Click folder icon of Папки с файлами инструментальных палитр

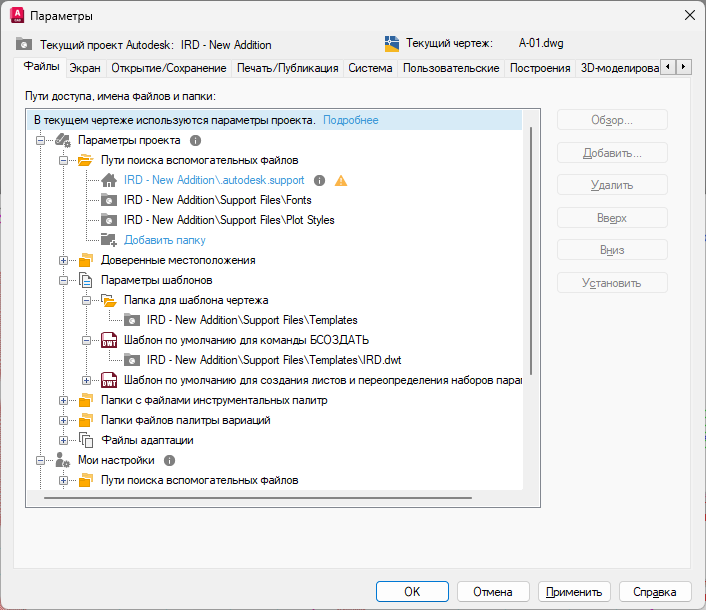[x=86, y=400]
